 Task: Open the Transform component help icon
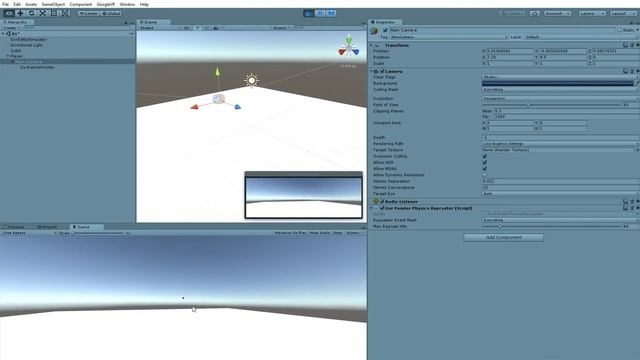[x=625, y=45]
